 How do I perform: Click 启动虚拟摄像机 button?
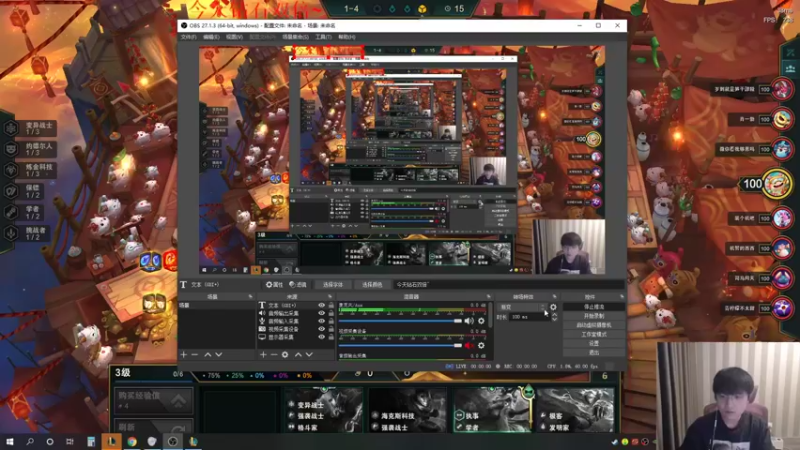[594, 325]
